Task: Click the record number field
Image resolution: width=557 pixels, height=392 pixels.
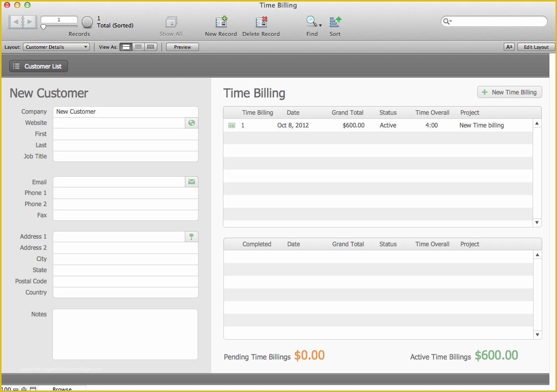Action: point(59,19)
